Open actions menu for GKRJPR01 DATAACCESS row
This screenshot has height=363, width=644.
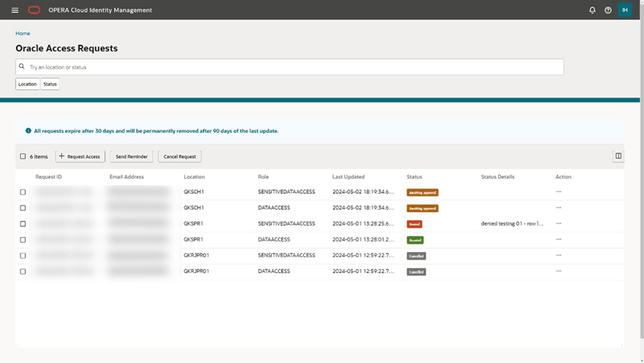click(558, 272)
